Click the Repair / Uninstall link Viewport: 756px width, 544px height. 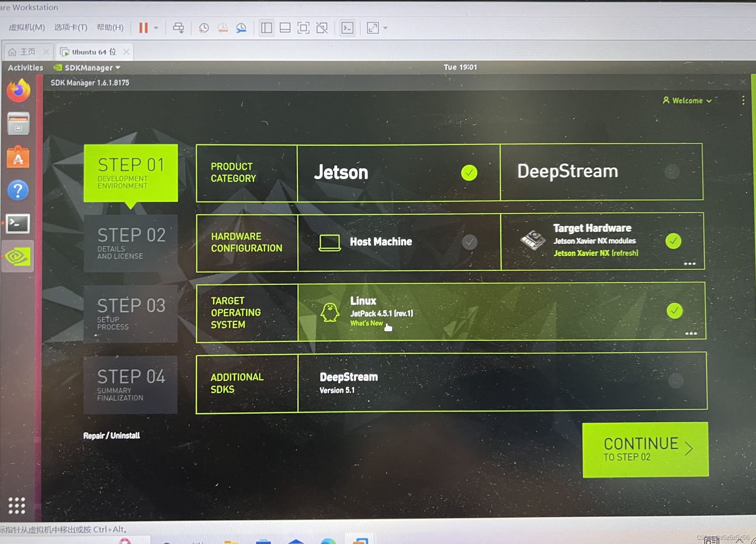112,435
